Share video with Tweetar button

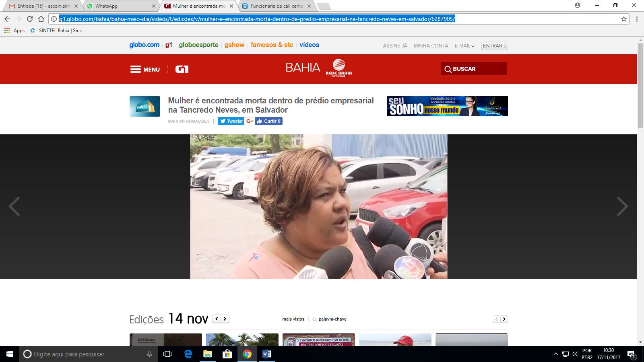(x=231, y=121)
